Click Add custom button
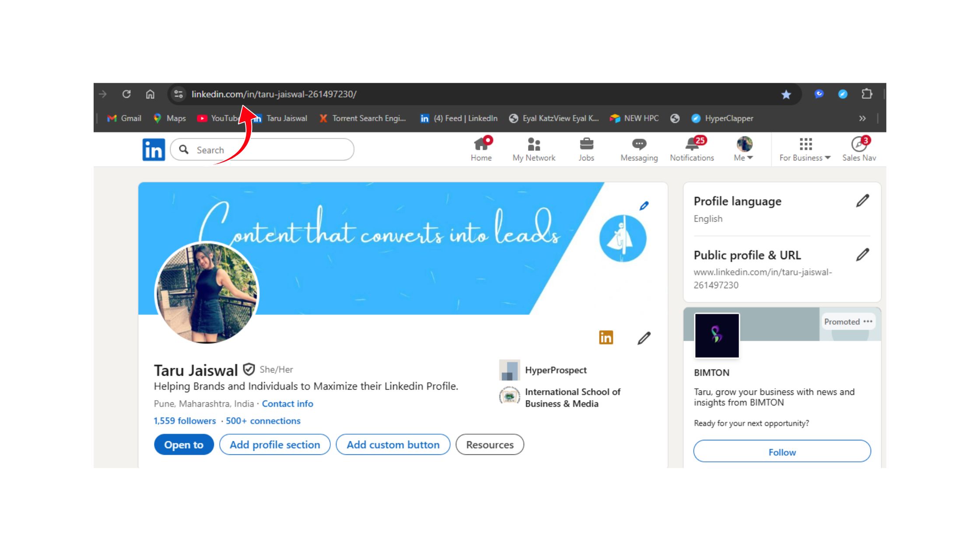The image size is (980, 551). (x=393, y=445)
